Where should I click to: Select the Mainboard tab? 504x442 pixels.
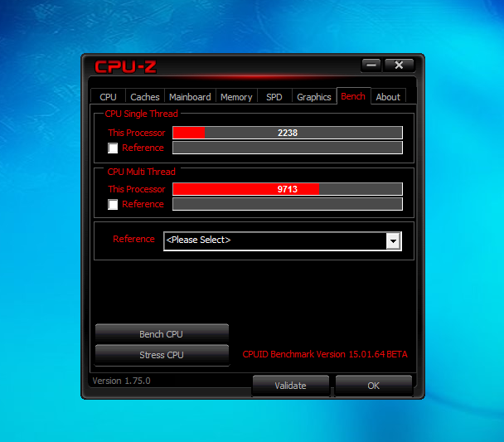click(190, 97)
